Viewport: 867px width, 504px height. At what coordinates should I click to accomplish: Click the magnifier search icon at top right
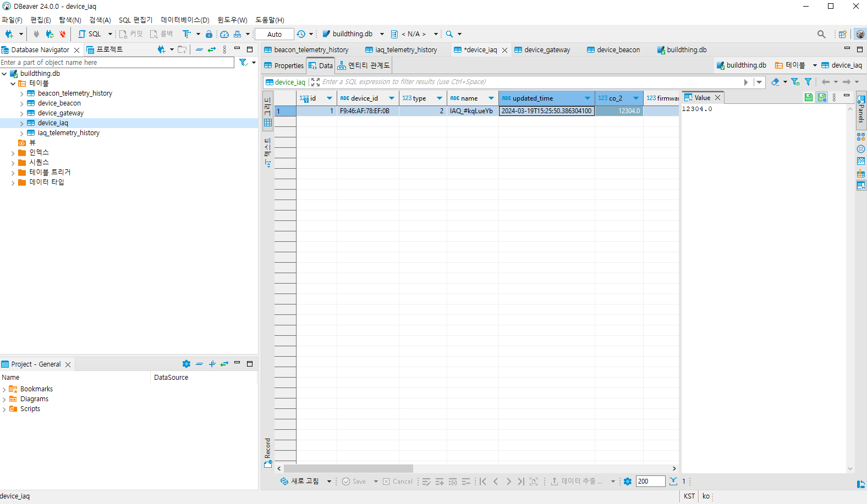pyautogui.click(x=821, y=34)
